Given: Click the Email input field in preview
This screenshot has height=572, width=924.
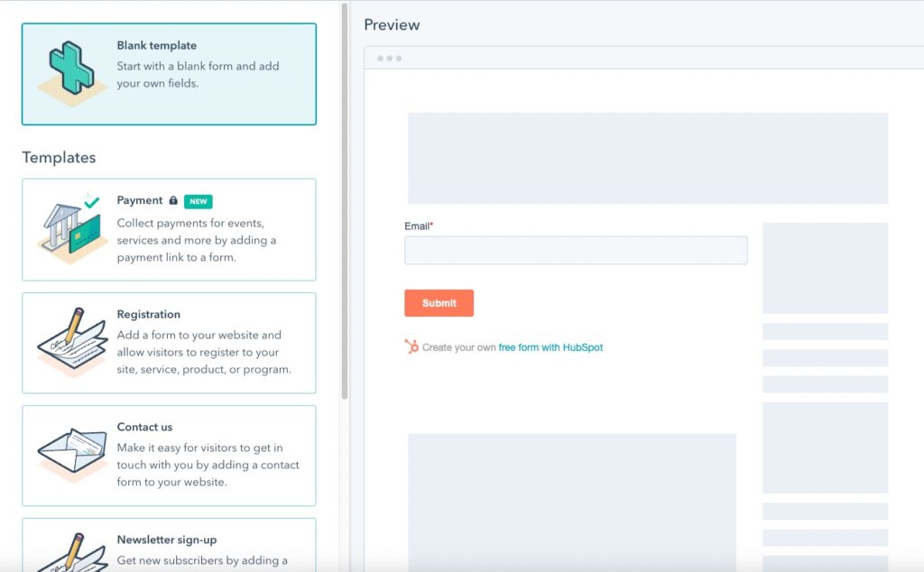Looking at the screenshot, I should tap(576, 250).
